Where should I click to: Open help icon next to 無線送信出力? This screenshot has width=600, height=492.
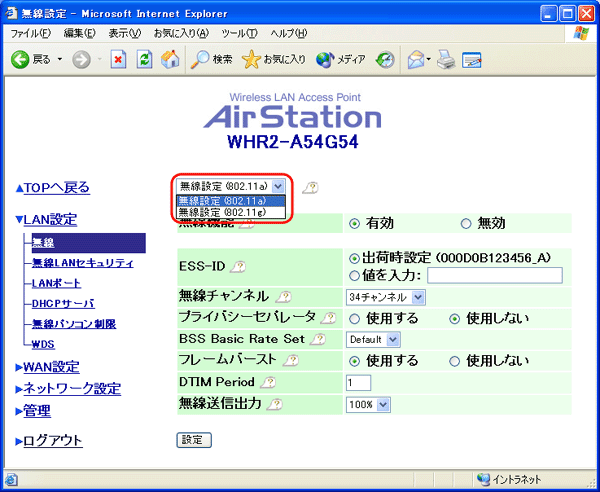click(x=275, y=404)
